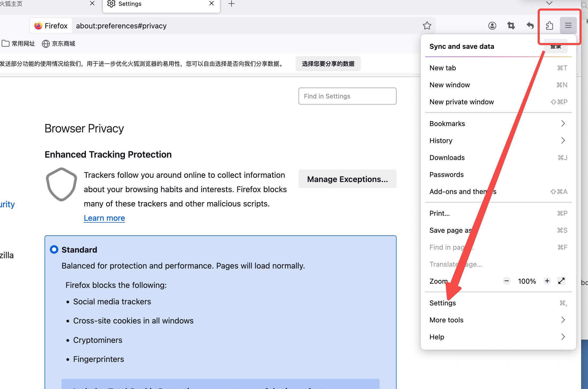Click the screenshot crop icon

click(511, 26)
